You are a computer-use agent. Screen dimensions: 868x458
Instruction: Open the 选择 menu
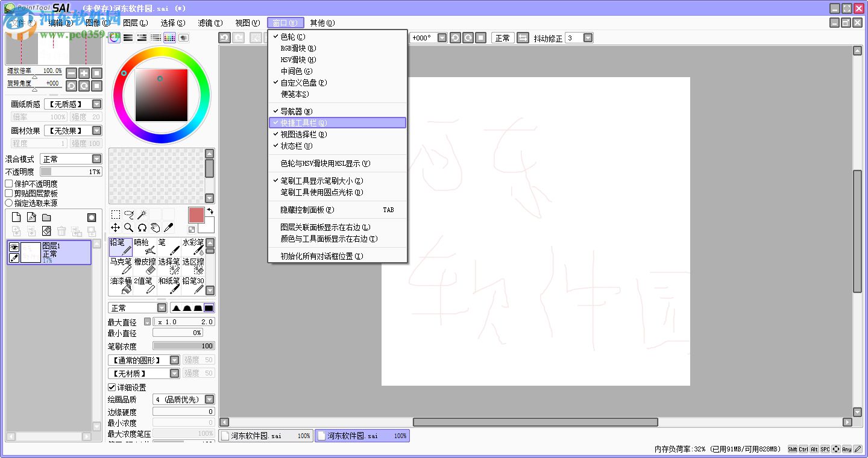pos(173,23)
